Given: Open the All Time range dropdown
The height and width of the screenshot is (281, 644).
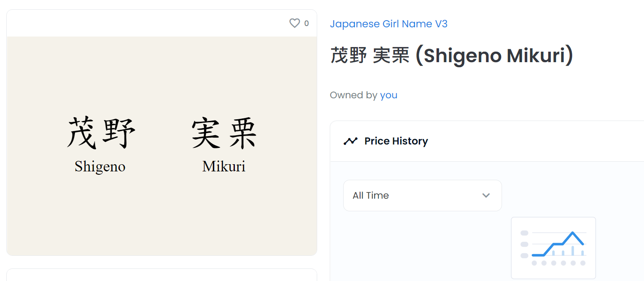Looking at the screenshot, I should pyautogui.click(x=422, y=195).
